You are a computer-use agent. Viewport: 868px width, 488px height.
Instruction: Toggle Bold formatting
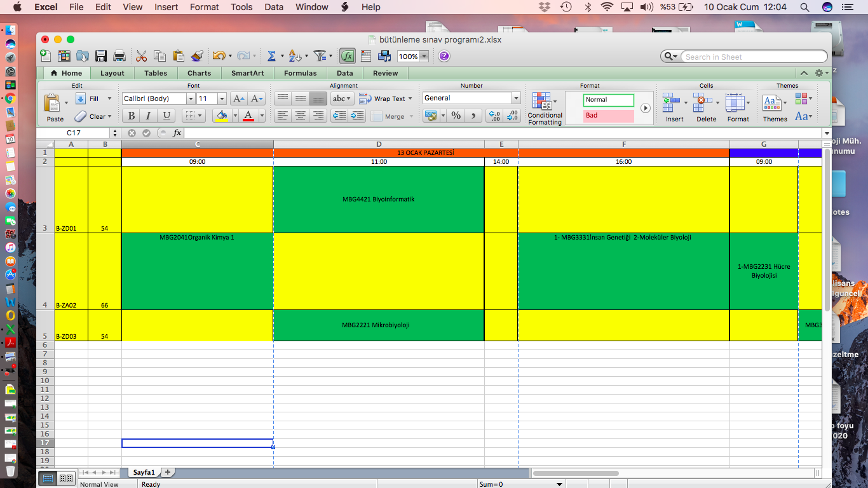pos(132,116)
